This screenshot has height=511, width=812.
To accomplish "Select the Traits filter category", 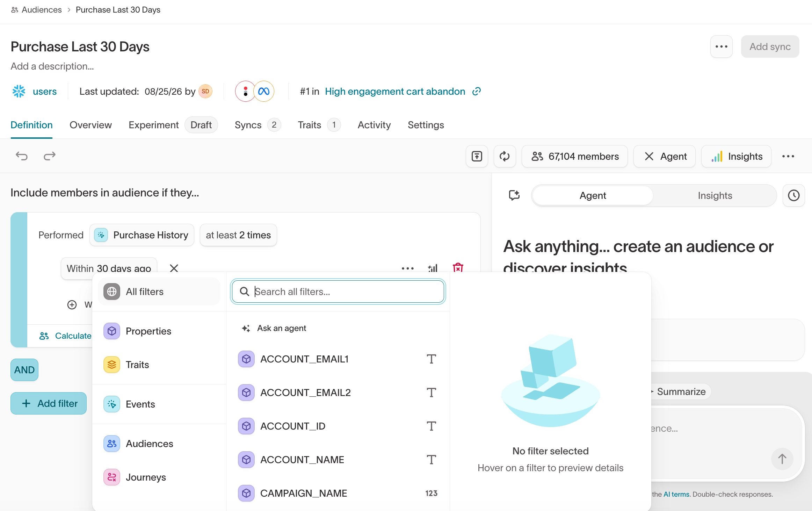I will click(x=159, y=365).
